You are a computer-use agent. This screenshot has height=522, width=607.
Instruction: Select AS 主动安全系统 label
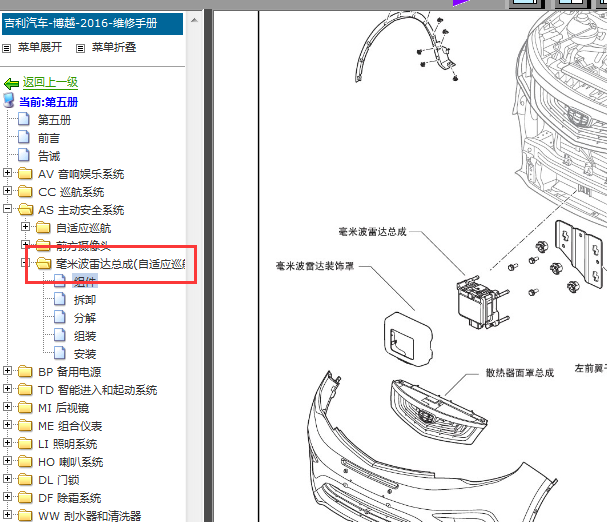click(81, 210)
